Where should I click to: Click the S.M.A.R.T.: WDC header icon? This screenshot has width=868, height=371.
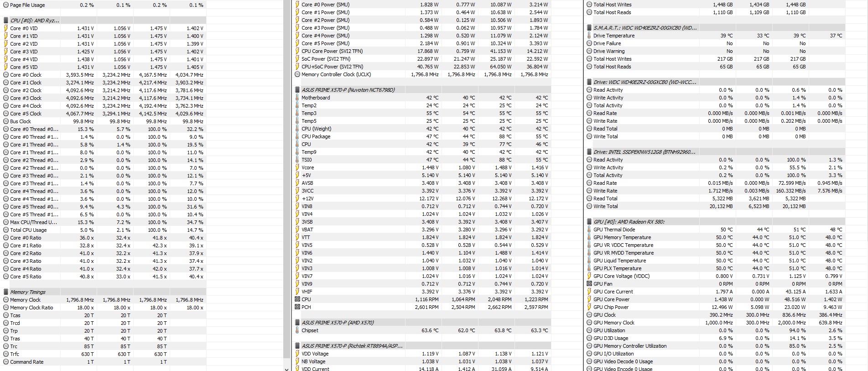pyautogui.click(x=589, y=28)
